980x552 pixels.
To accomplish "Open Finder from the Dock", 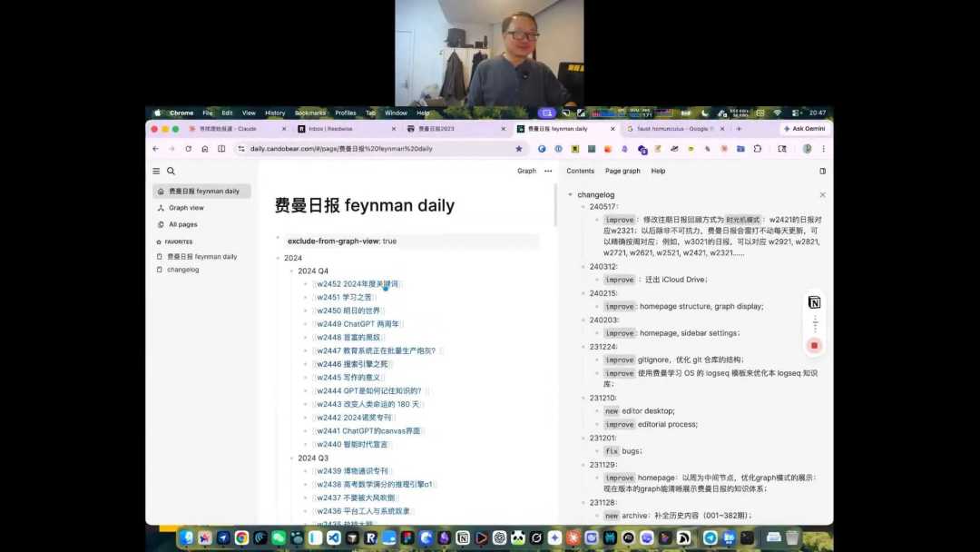I will coord(187,537).
